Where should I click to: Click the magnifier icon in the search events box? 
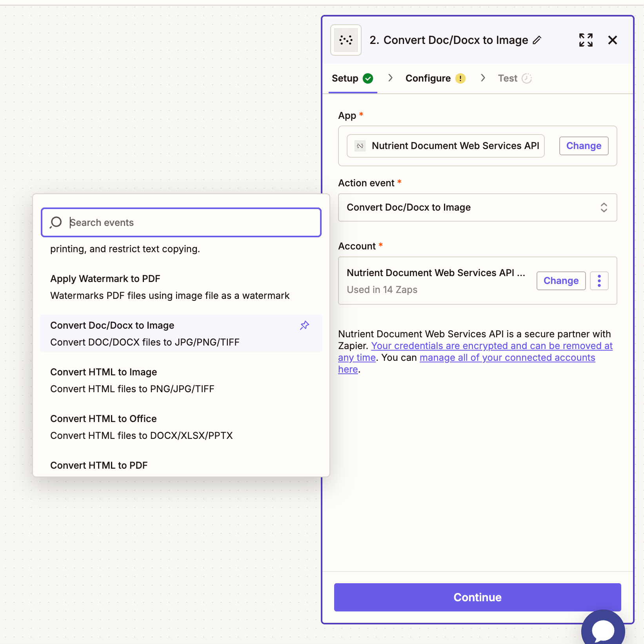click(x=56, y=222)
